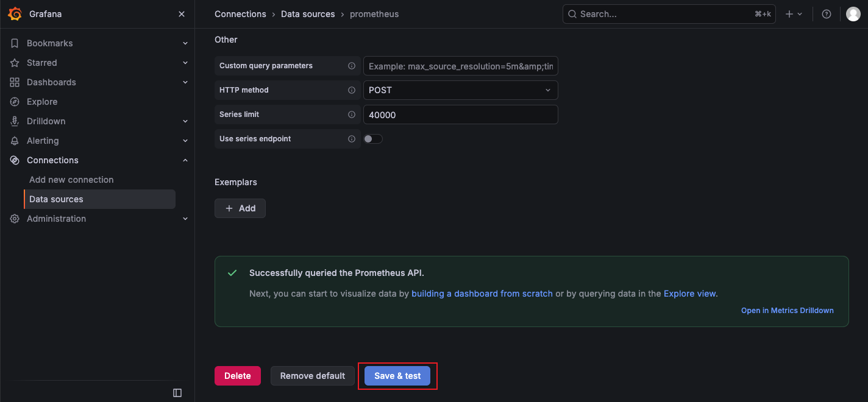Follow building a dashboard from scratch link
Image resolution: width=868 pixels, height=402 pixels.
pos(482,294)
